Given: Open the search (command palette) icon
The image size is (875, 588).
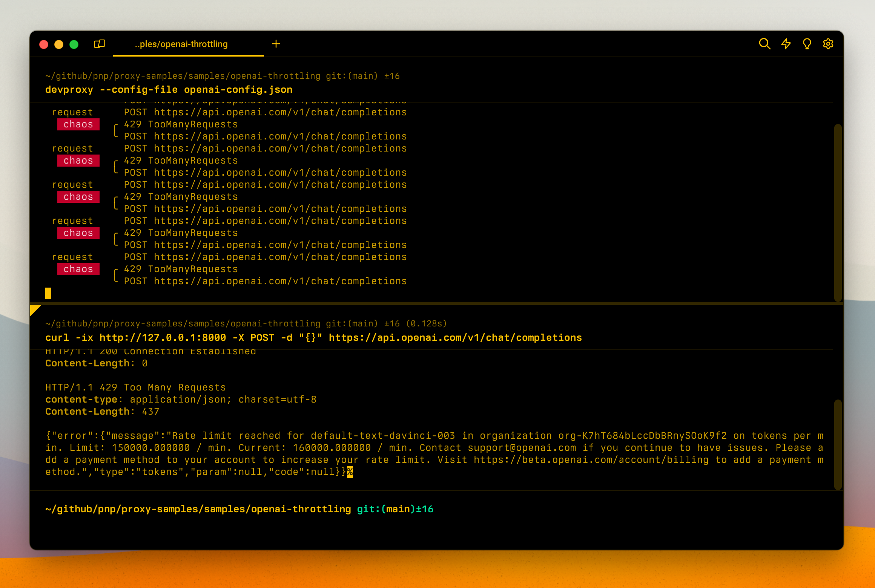Looking at the screenshot, I should pos(764,44).
